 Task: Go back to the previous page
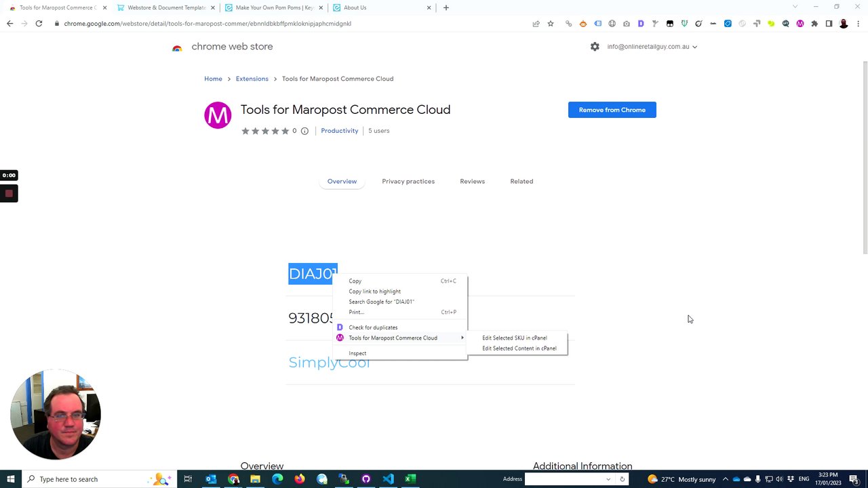[9, 24]
